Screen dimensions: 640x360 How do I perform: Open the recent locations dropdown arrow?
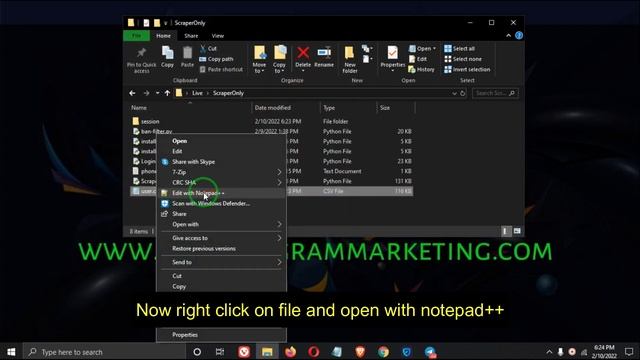(157, 93)
